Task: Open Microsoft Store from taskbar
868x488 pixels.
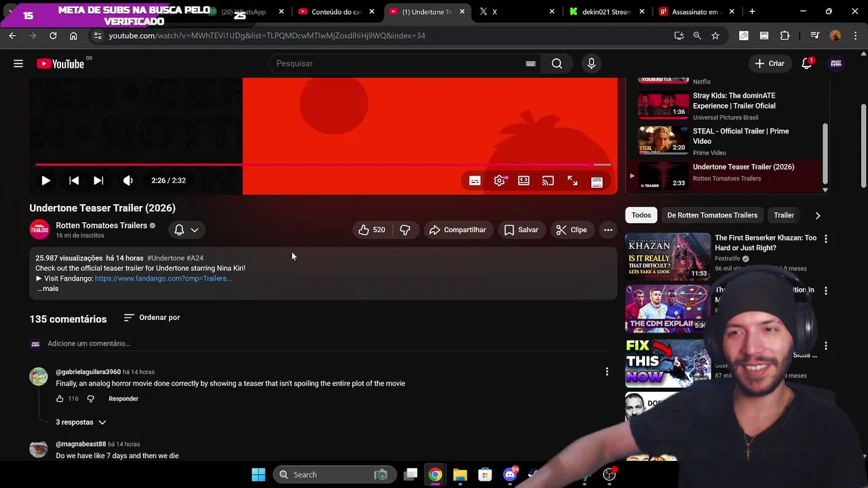Action: point(485,474)
